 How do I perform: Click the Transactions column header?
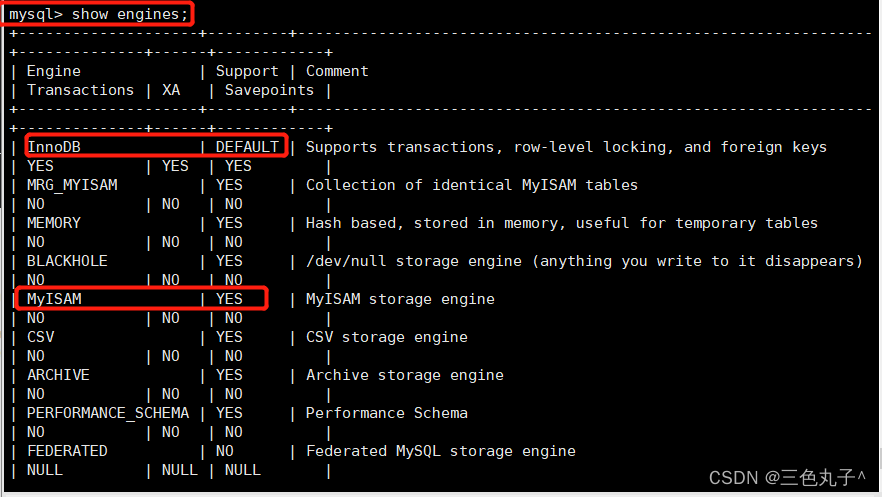pos(80,90)
